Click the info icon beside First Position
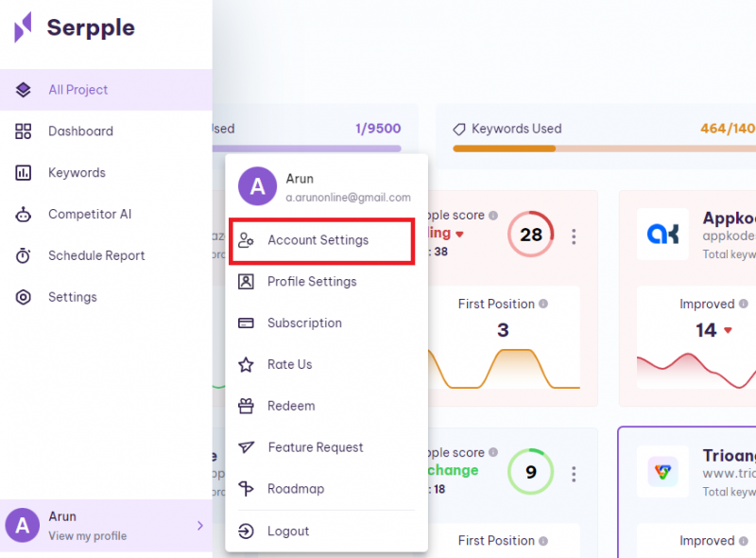 pyautogui.click(x=544, y=305)
